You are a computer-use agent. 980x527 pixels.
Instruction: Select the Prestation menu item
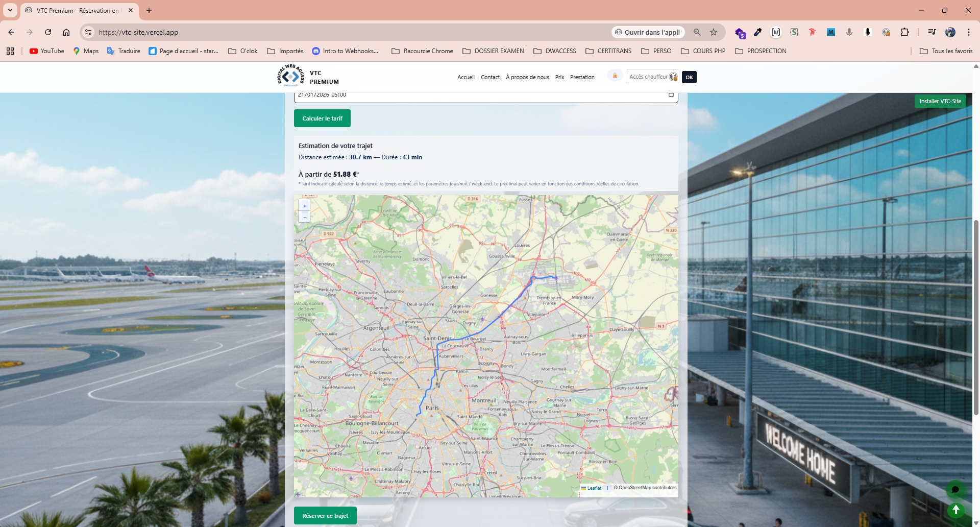(582, 77)
